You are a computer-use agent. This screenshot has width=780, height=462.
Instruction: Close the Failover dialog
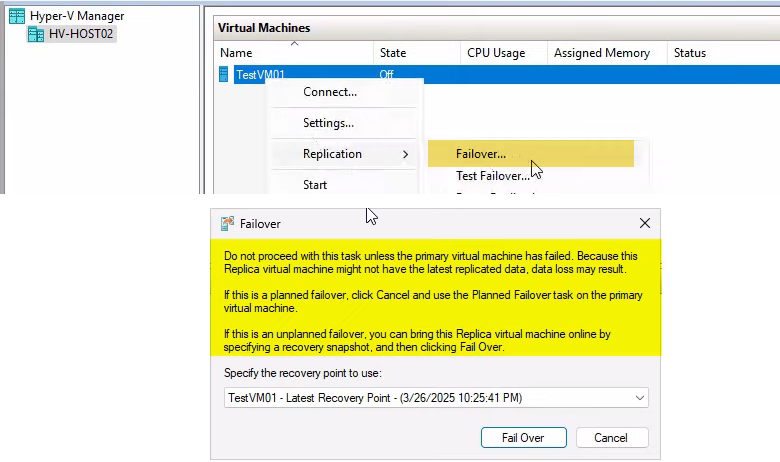[645, 223]
